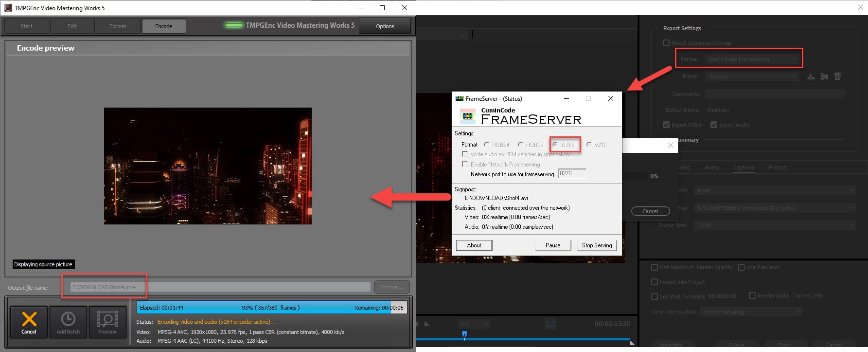Click the Preview filmstrip icon button

pos(107,322)
